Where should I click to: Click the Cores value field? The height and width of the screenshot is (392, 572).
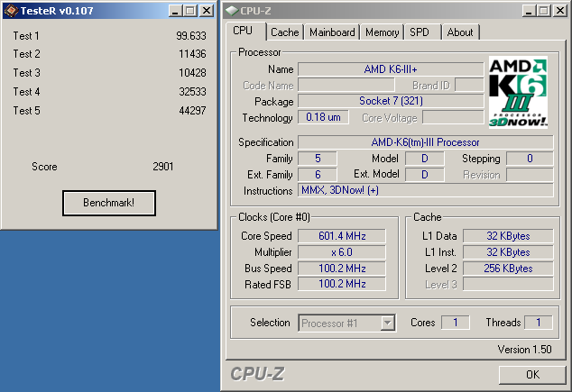tap(456, 323)
